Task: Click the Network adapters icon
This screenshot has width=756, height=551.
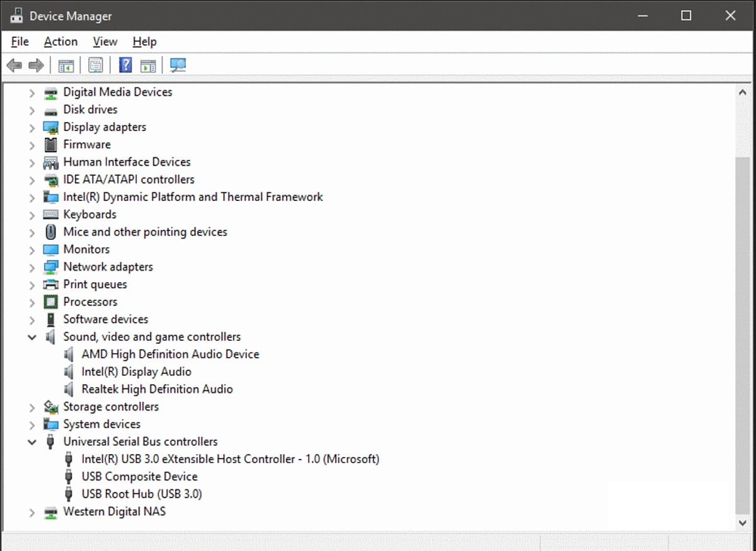Action: [x=50, y=267]
